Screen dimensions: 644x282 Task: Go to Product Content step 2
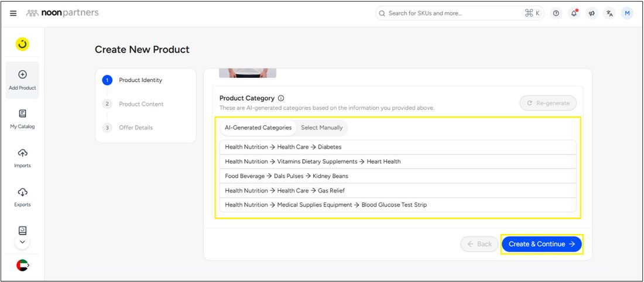pyautogui.click(x=133, y=104)
